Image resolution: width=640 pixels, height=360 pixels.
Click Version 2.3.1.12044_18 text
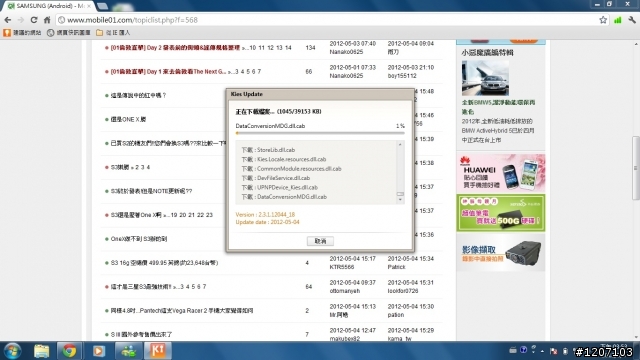point(265,215)
